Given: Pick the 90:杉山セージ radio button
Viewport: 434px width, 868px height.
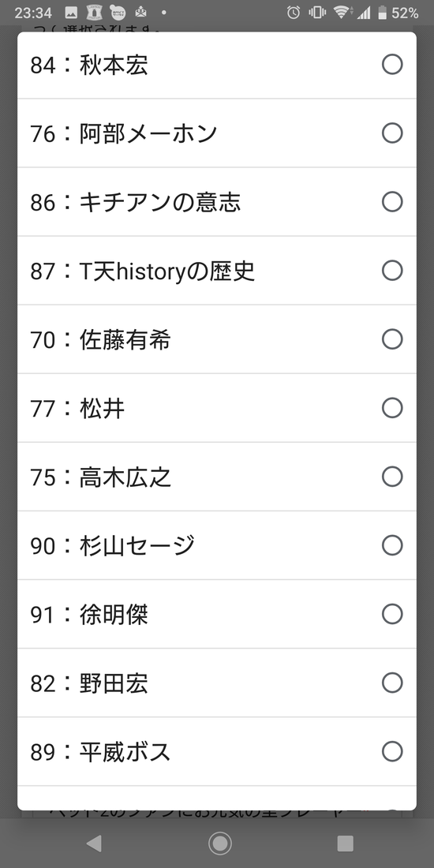Looking at the screenshot, I should [392, 545].
